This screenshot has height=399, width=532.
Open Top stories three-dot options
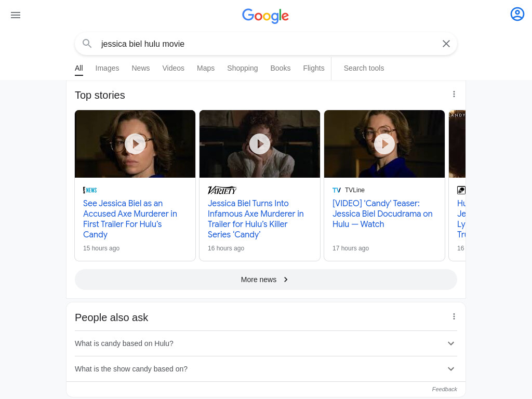pos(454,95)
